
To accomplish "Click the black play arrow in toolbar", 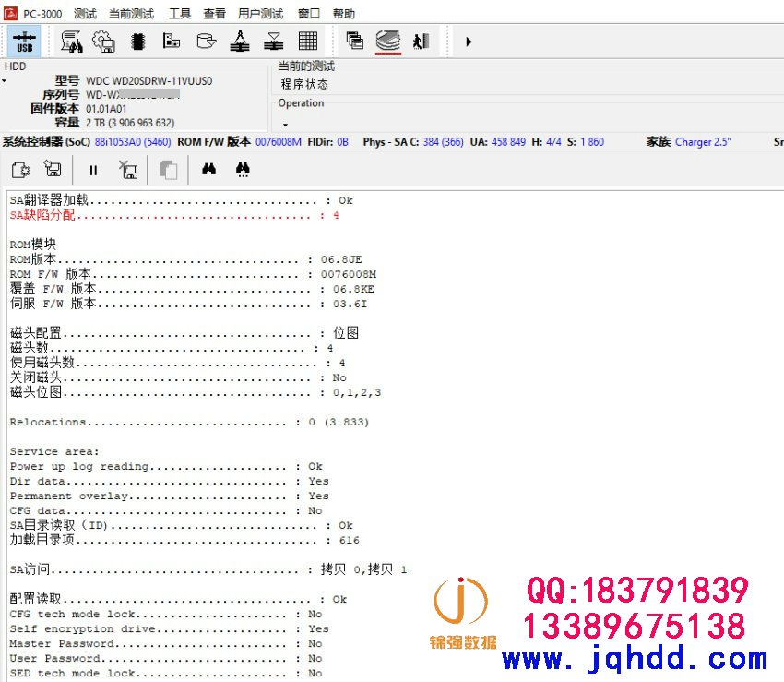I will point(469,42).
